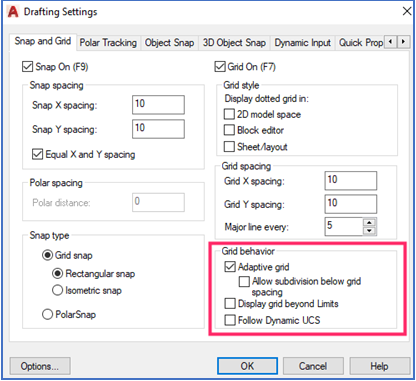Enable Follow Dynamic UCS option

point(230,320)
